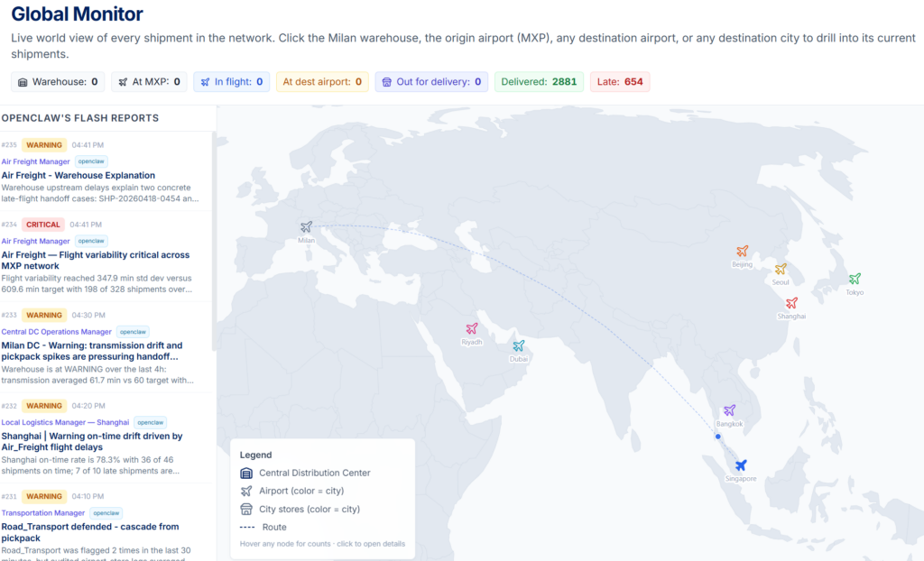Select the Beijing airport icon on map

click(x=742, y=251)
